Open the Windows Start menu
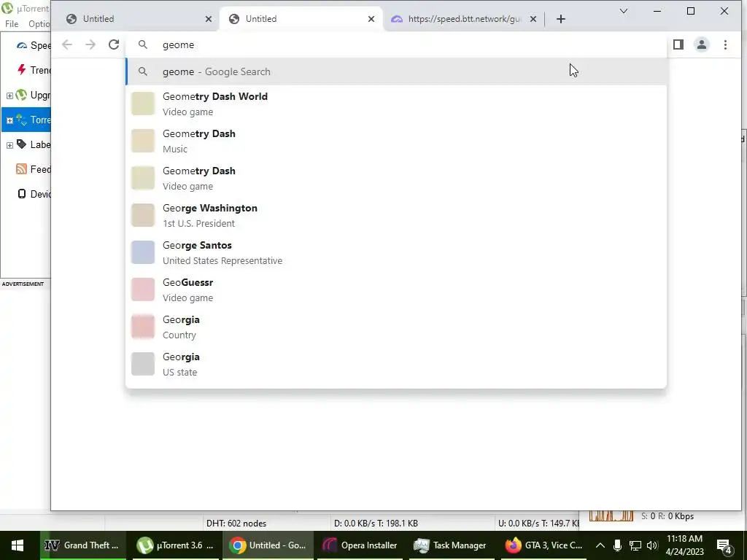 pos(18,545)
